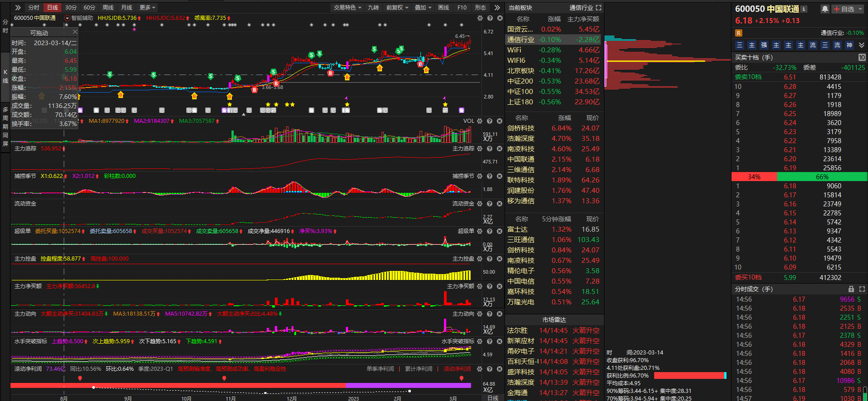The width and height of the screenshot is (868, 401).
Task: Click the 强 indicator tag
Action: click(764, 45)
